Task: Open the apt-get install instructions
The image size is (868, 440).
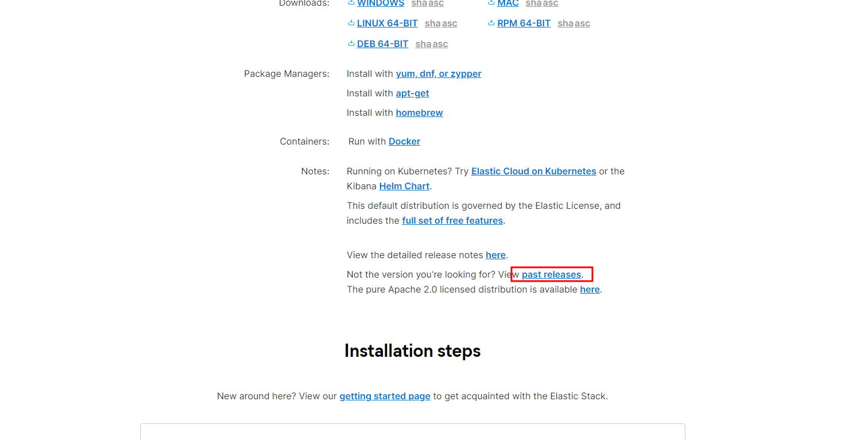Action: [413, 94]
